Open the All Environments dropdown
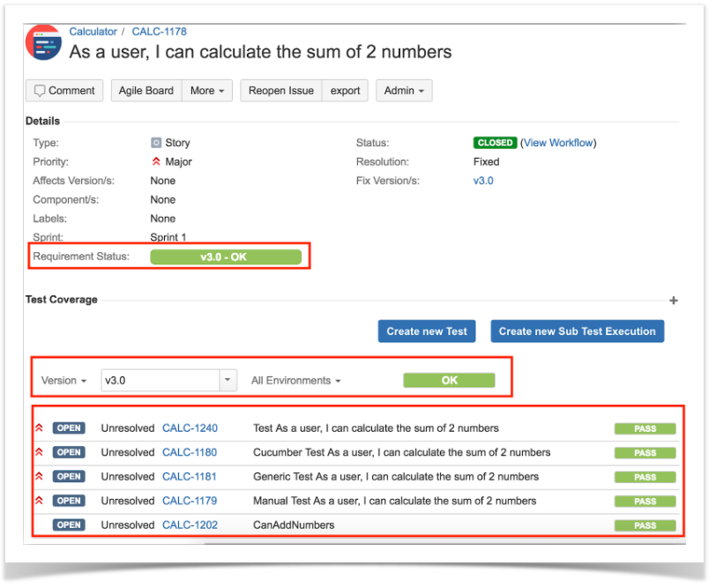This screenshot has width=716, height=588. [296, 380]
